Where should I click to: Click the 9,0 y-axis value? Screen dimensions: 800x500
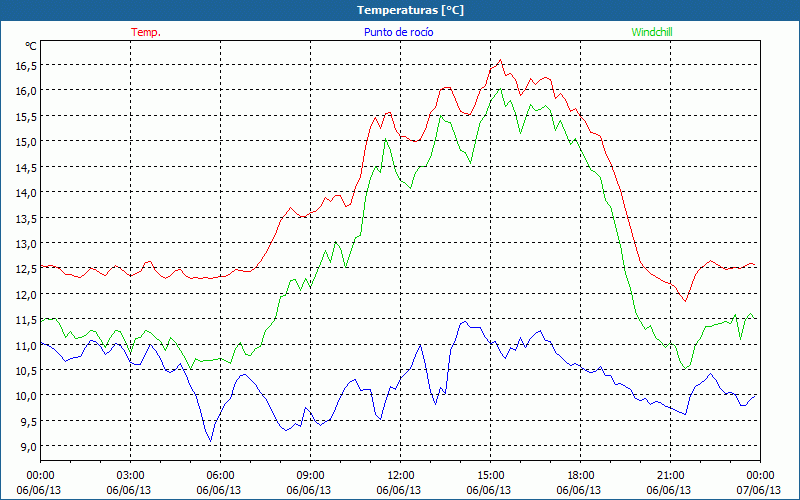(28, 447)
